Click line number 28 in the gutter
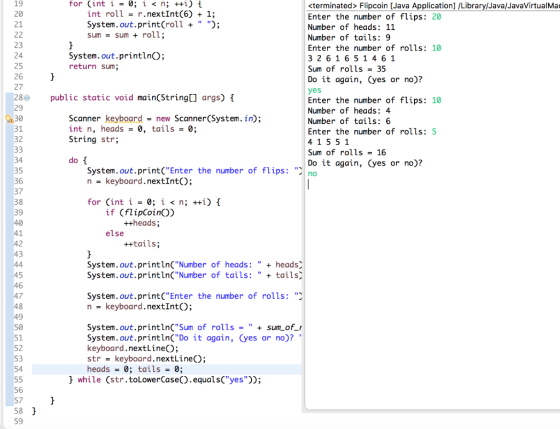The height and width of the screenshot is (429, 560). click(18, 98)
